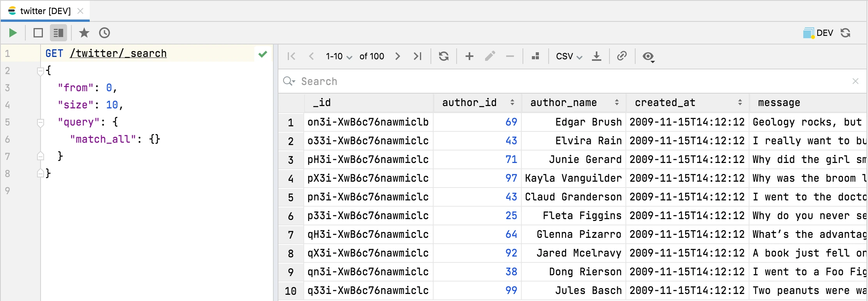Click the green checkmark inspection indicator

coord(263,54)
